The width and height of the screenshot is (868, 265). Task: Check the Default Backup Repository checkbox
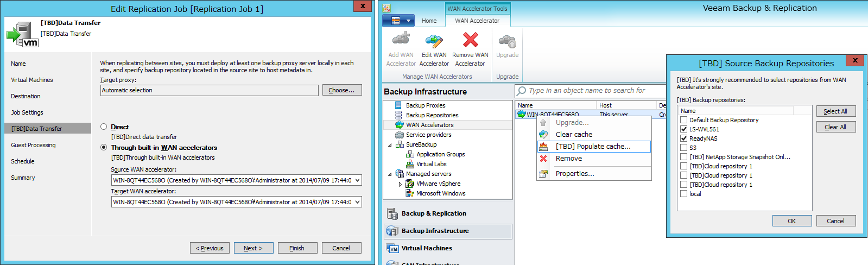[684, 120]
